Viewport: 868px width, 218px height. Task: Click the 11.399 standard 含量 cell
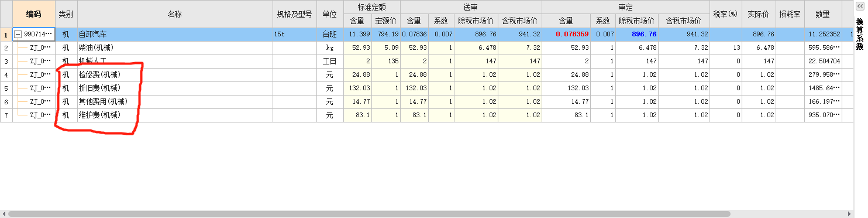(357, 35)
